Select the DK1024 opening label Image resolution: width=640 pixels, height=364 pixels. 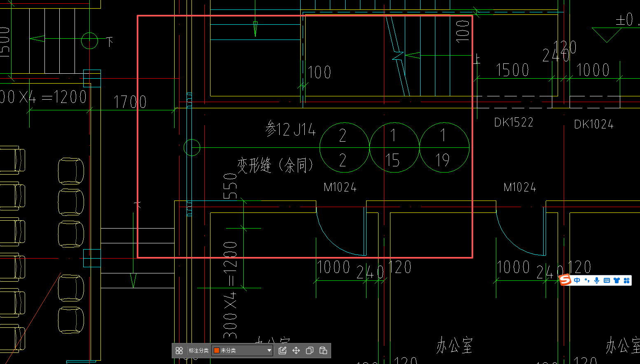[593, 124]
